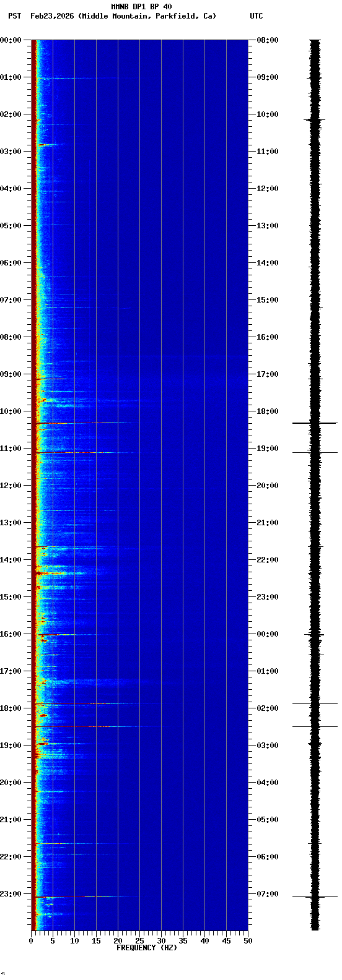The height and width of the screenshot is (980, 342).
Task: Click the "07:00" label on UTC axis
Action: tap(268, 894)
